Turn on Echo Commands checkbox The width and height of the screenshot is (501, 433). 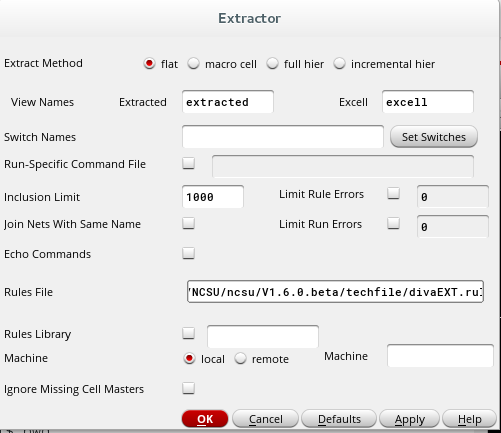(188, 253)
